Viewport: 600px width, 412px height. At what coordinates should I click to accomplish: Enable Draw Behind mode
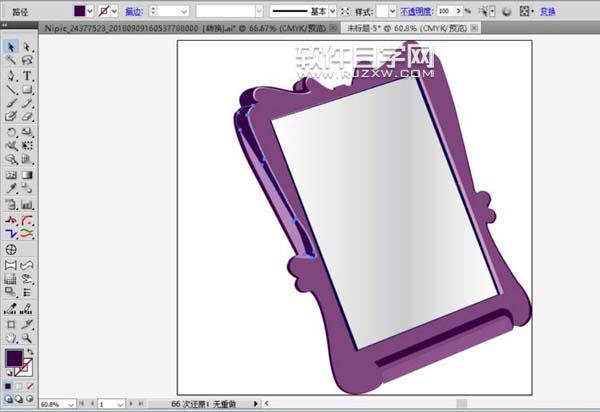pos(19,399)
